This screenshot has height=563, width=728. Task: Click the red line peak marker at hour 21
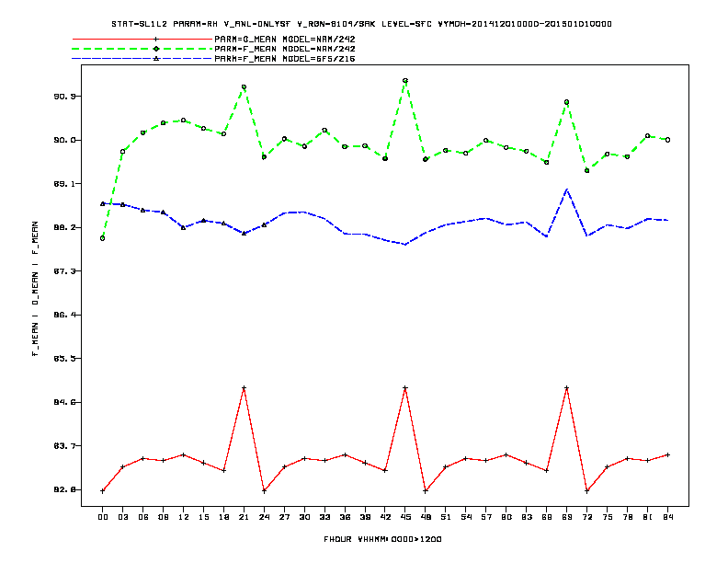click(244, 388)
